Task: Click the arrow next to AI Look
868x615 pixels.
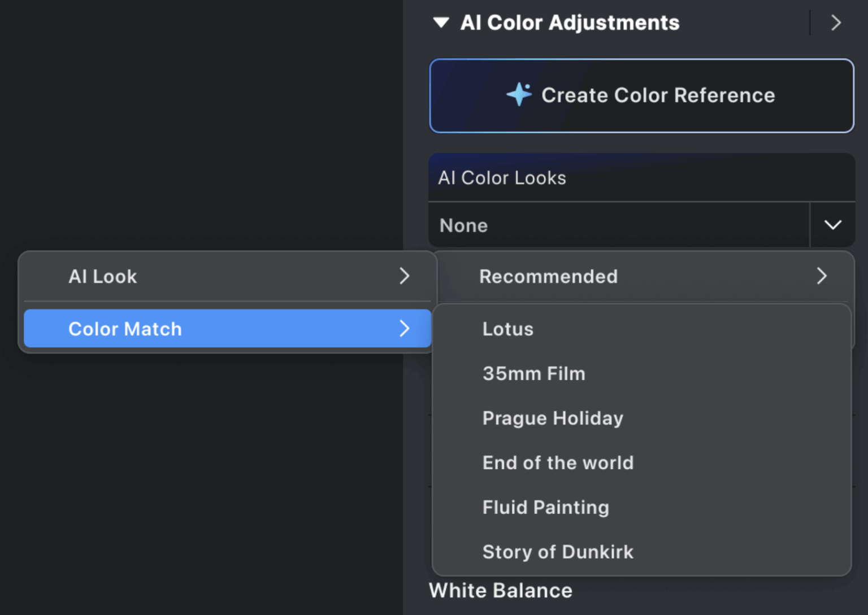Action: tap(405, 276)
